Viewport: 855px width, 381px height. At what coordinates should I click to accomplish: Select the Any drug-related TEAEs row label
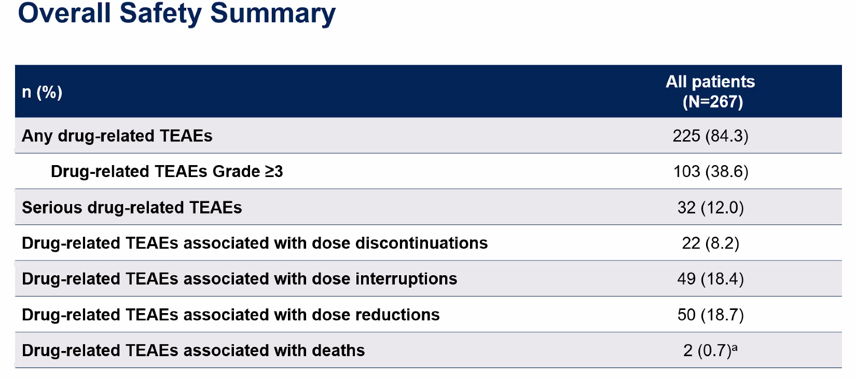[117, 136]
